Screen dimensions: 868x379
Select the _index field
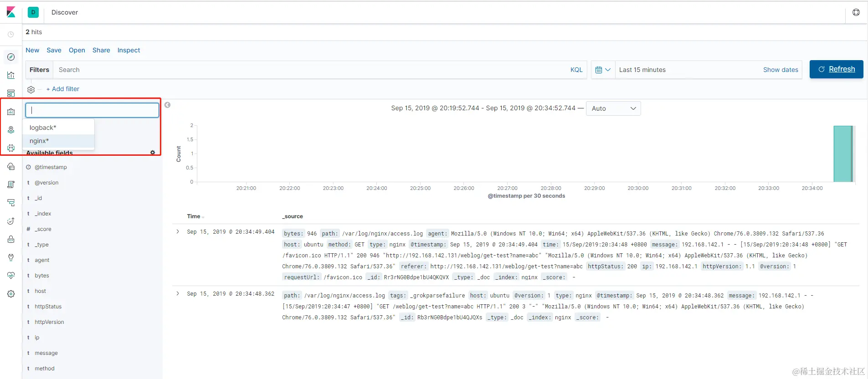point(43,214)
